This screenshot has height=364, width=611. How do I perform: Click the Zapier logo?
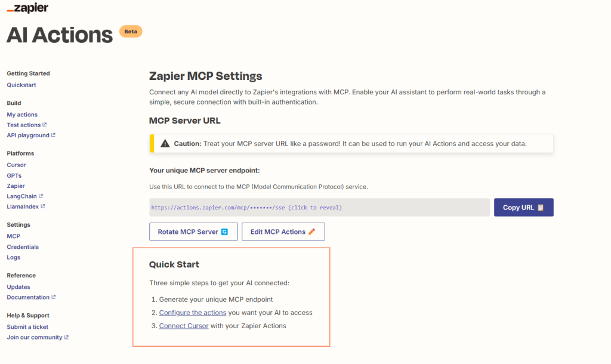coord(27,8)
